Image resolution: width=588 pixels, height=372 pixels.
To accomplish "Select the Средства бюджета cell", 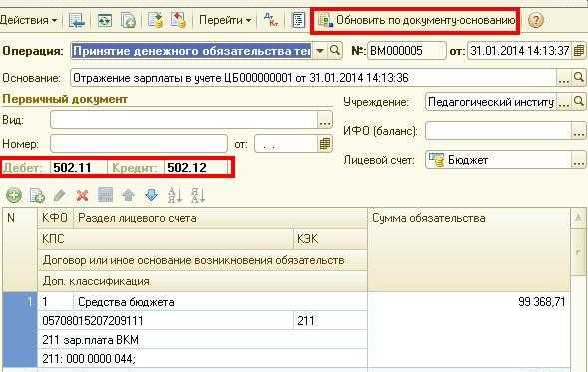I will (x=221, y=302).
